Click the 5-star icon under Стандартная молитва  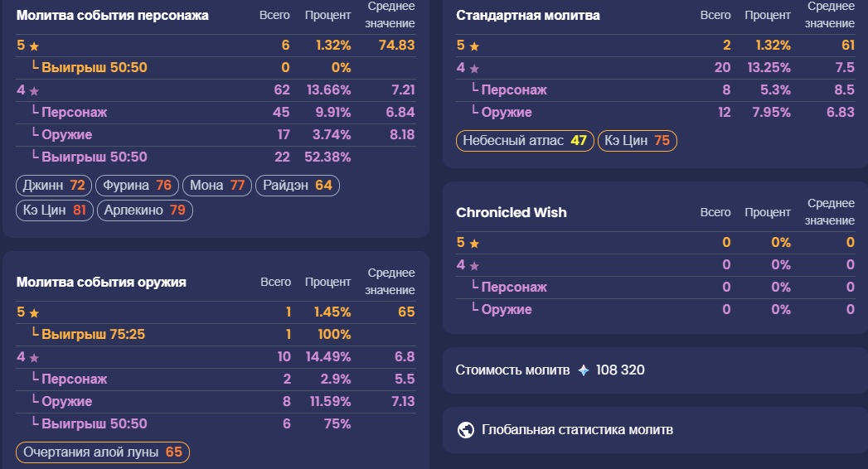[474, 46]
